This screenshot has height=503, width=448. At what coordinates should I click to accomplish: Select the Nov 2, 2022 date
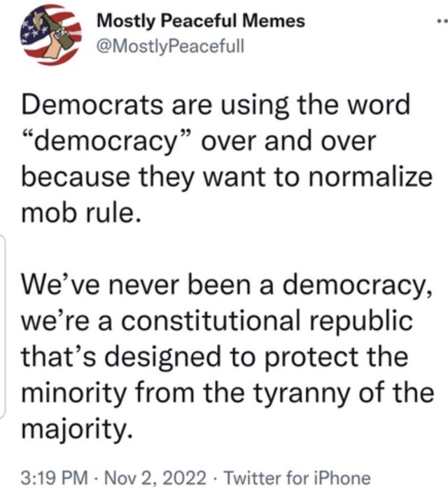click(x=157, y=478)
